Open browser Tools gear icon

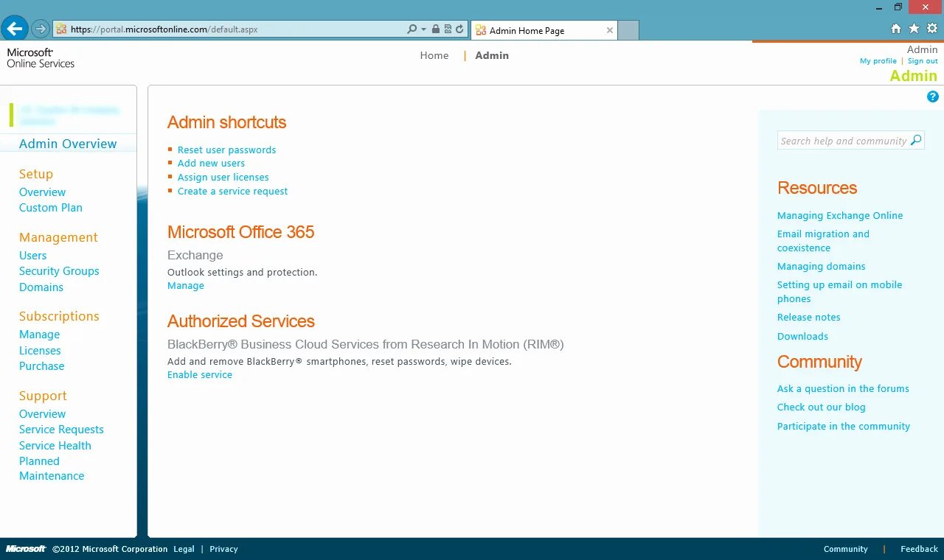(932, 29)
